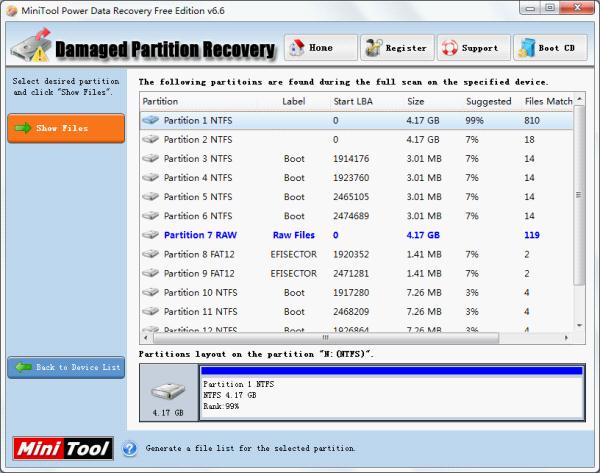Select the Partition 2 NTFS row
This screenshot has height=473, width=600.
357,139
